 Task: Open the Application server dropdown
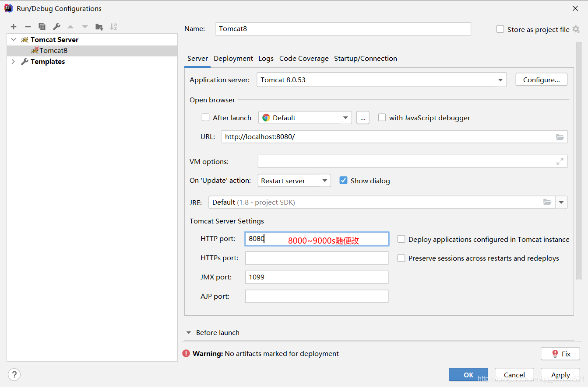[381, 80]
